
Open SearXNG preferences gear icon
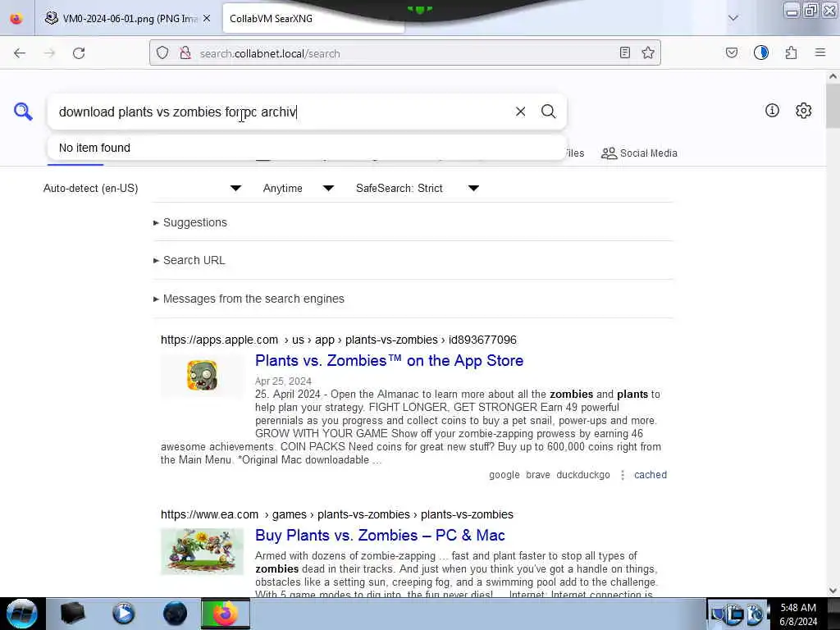click(803, 111)
